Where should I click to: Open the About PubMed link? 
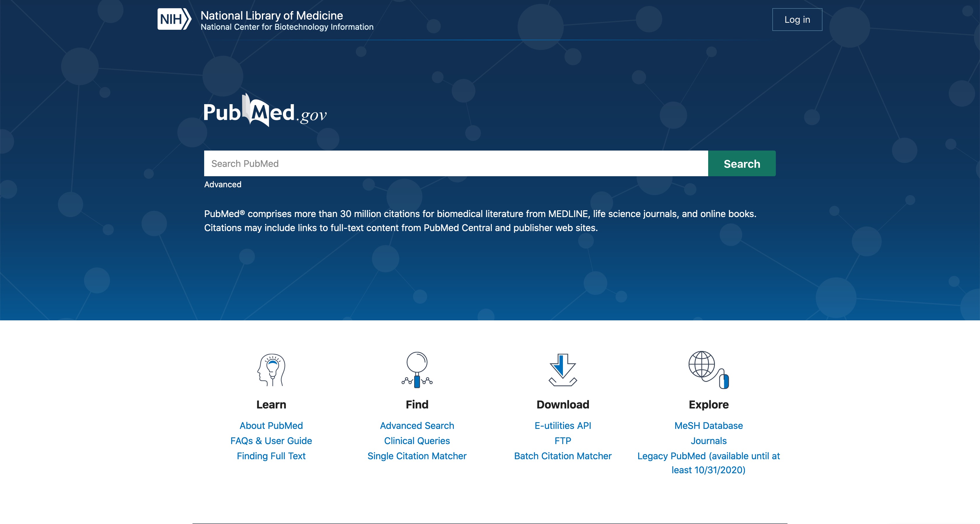coord(271,425)
